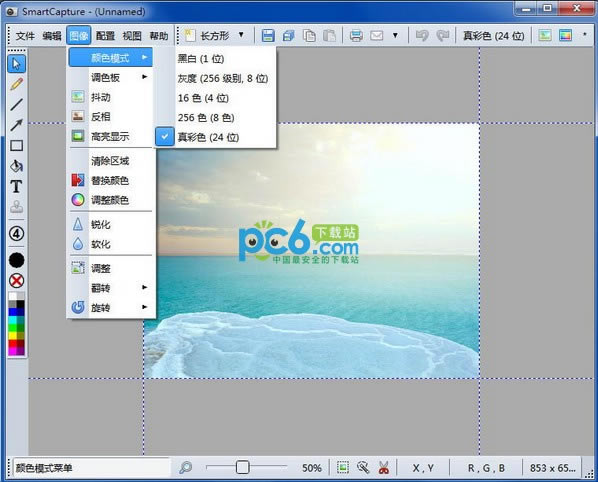Choose 软化 soften entry
598x482 pixels.
pyautogui.click(x=111, y=244)
